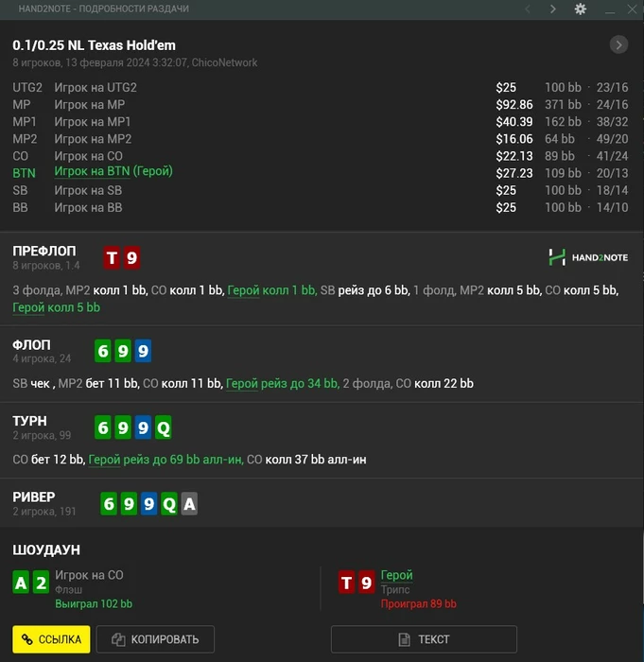Click the РИВЕР street heading
The width and height of the screenshot is (644, 662).
click(x=34, y=496)
